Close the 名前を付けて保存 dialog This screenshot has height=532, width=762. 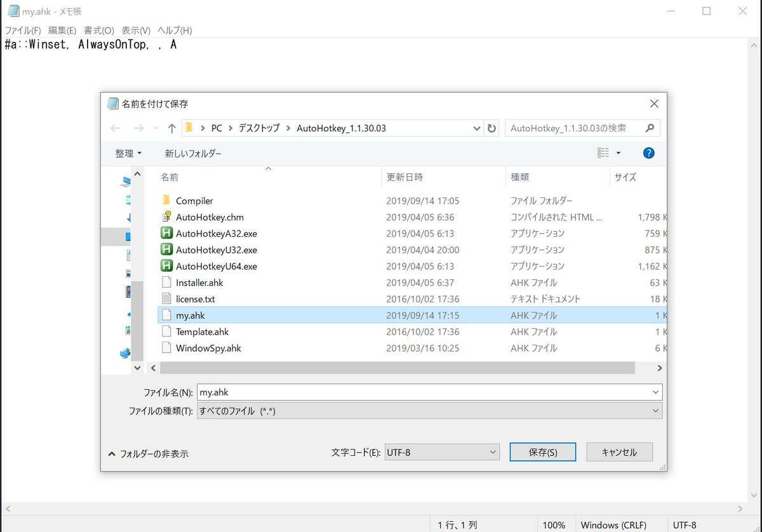coord(654,103)
